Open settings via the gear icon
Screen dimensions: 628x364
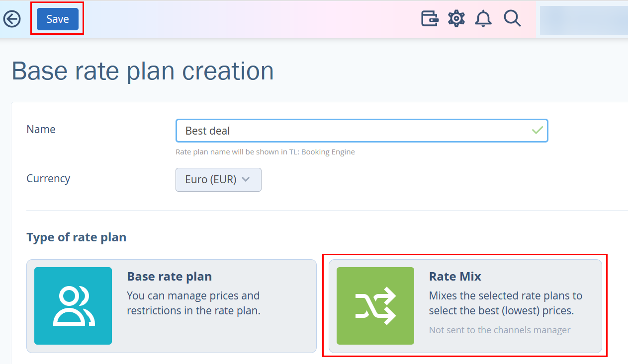click(x=456, y=19)
